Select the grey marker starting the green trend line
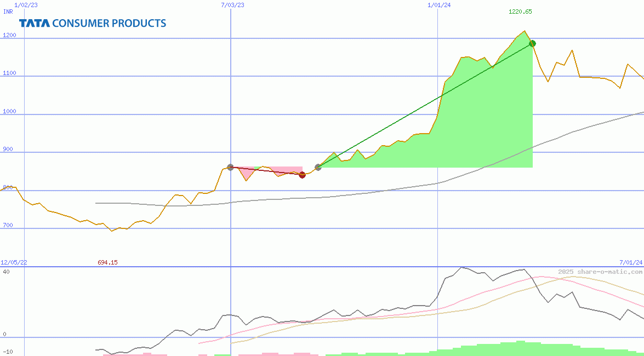Image resolution: width=644 pixels, height=356 pixels. (x=318, y=168)
